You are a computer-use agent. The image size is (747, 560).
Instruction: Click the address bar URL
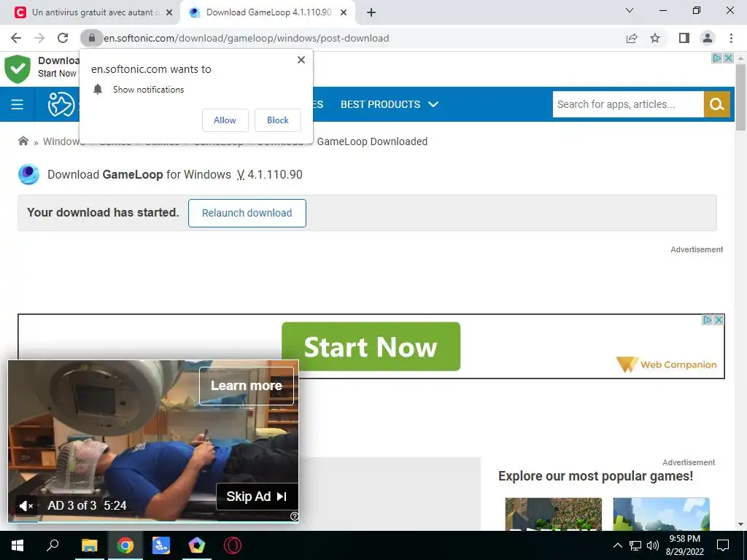coord(247,38)
